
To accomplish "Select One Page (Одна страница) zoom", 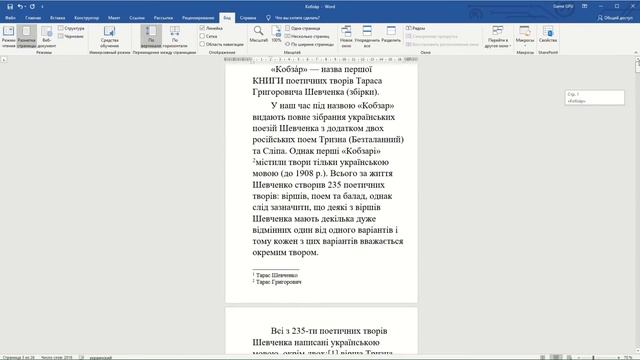I will coord(302,28).
